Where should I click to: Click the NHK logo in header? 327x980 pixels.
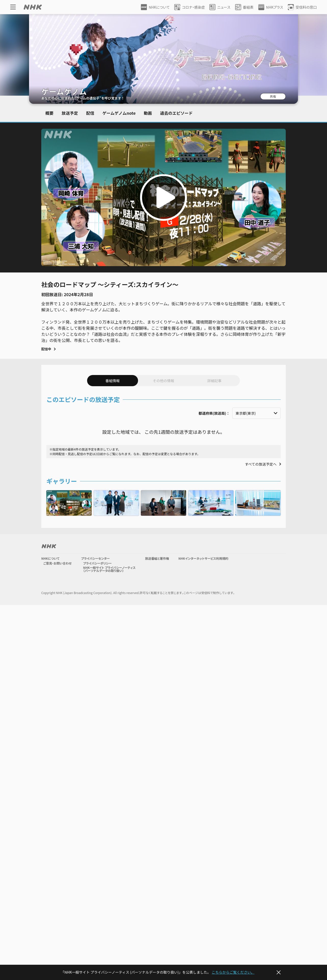click(33, 7)
